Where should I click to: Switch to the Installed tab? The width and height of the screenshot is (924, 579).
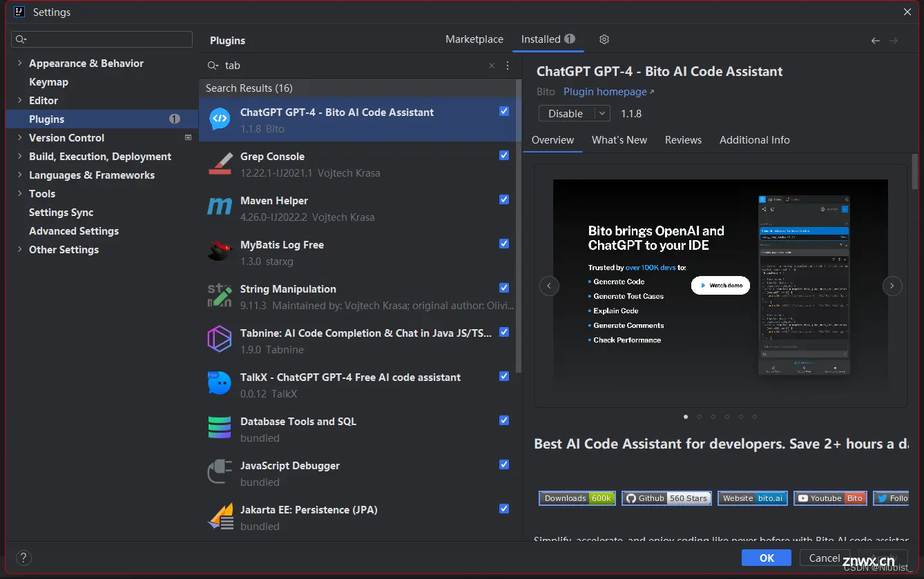point(548,39)
